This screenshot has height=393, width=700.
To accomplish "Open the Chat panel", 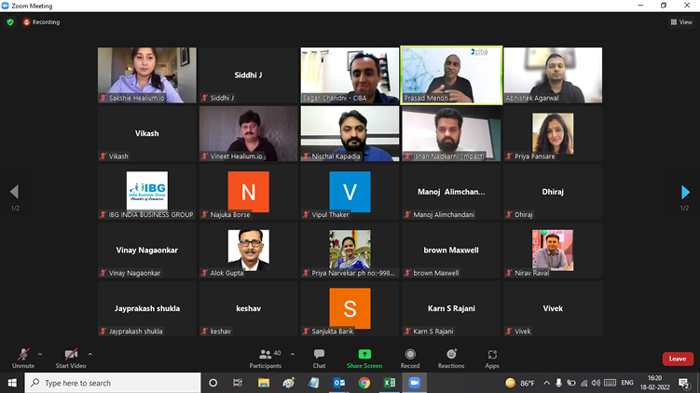I will pyautogui.click(x=319, y=359).
